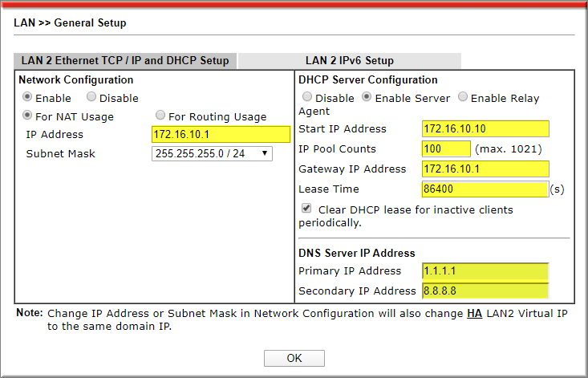Open the HA link in the note
This screenshot has height=378, width=588.
click(x=474, y=313)
